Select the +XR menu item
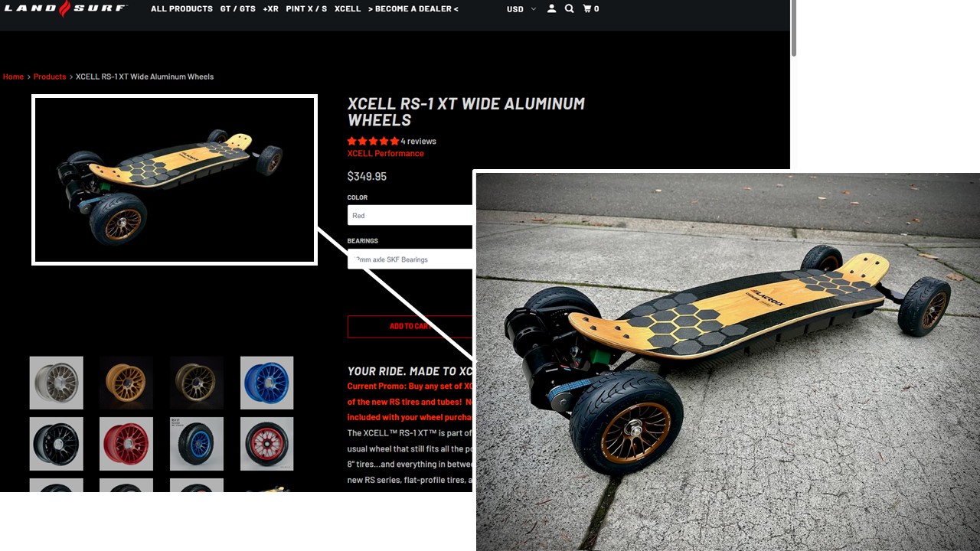Screen dimensions: 980x551 [270, 9]
